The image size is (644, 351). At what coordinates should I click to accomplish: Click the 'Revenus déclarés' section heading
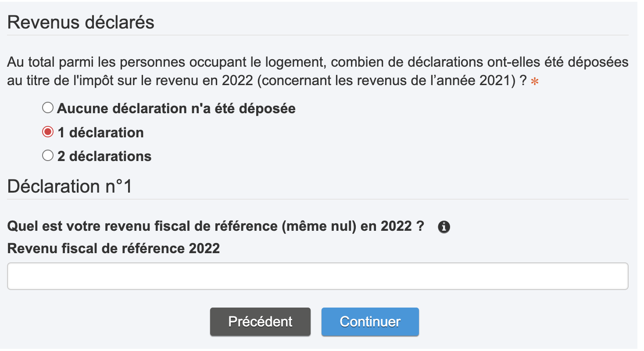click(x=81, y=22)
